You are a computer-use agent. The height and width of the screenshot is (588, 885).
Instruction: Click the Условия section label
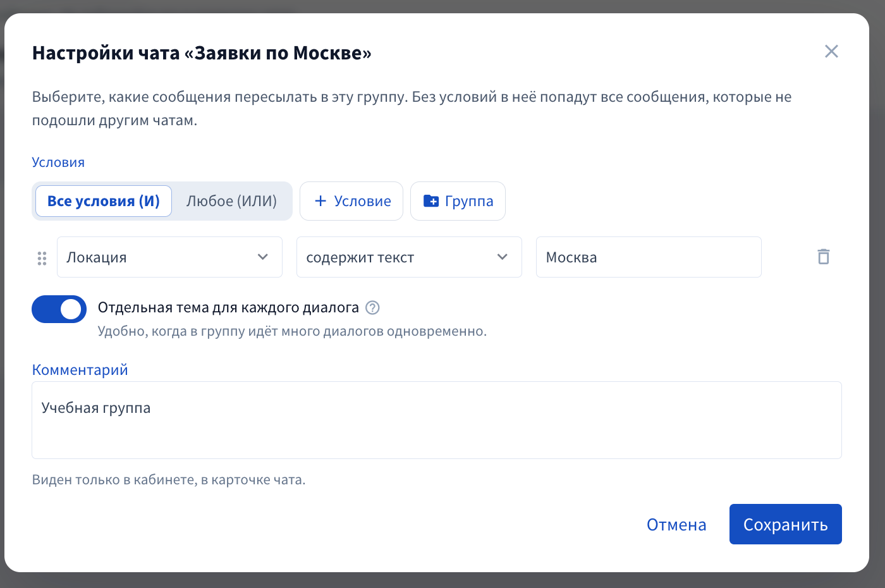click(x=58, y=162)
